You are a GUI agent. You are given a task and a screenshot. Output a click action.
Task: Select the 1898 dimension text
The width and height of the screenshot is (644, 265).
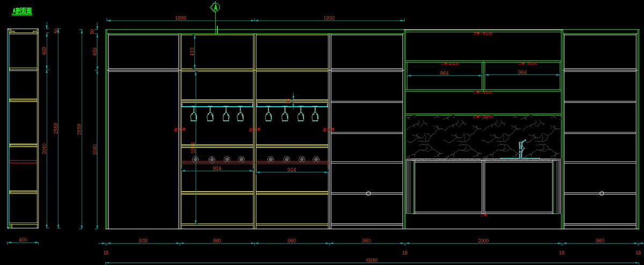pos(180,18)
